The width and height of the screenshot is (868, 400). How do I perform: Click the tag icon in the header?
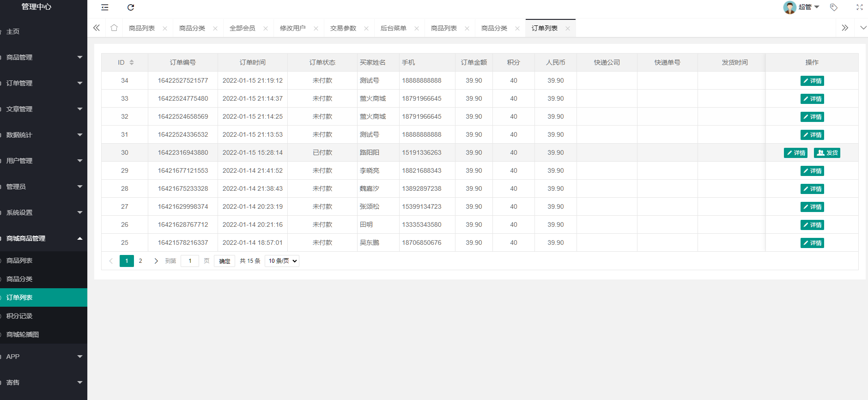[834, 7]
